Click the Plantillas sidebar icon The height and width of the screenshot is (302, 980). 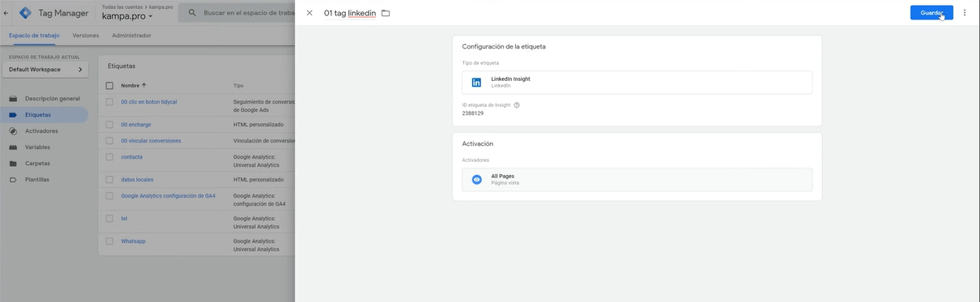pyautogui.click(x=12, y=180)
